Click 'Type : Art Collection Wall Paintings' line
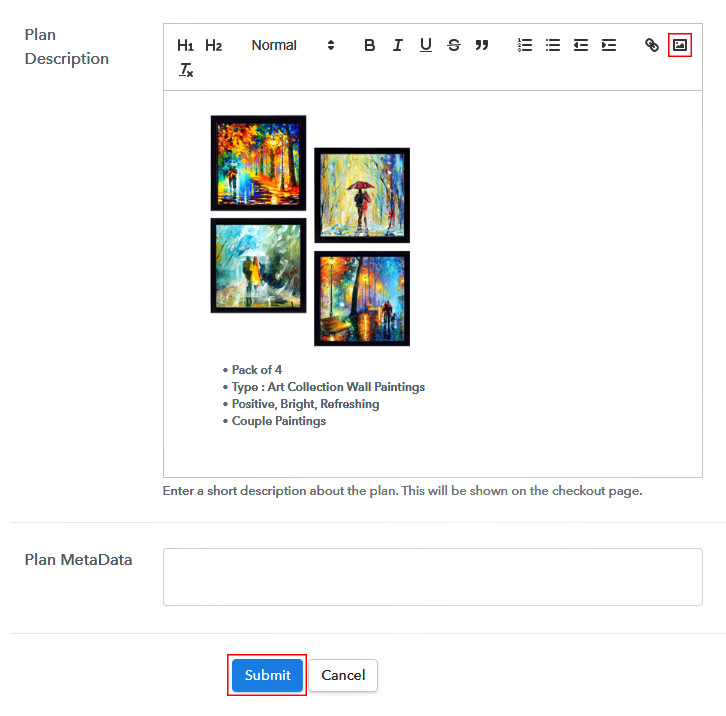 pyautogui.click(x=328, y=387)
